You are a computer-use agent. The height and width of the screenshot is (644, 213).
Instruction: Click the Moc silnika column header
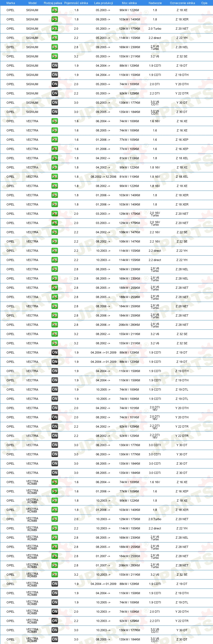click(x=129, y=3)
